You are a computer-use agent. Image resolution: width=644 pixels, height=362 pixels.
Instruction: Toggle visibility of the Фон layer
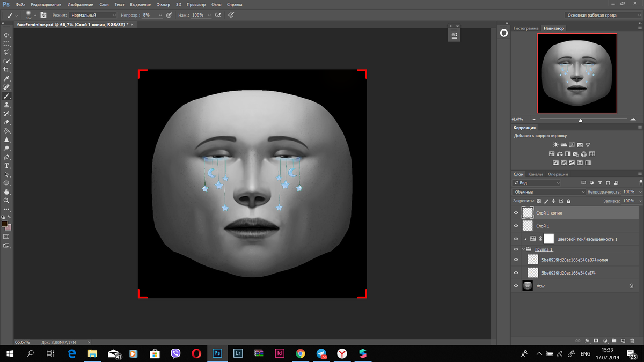516,286
